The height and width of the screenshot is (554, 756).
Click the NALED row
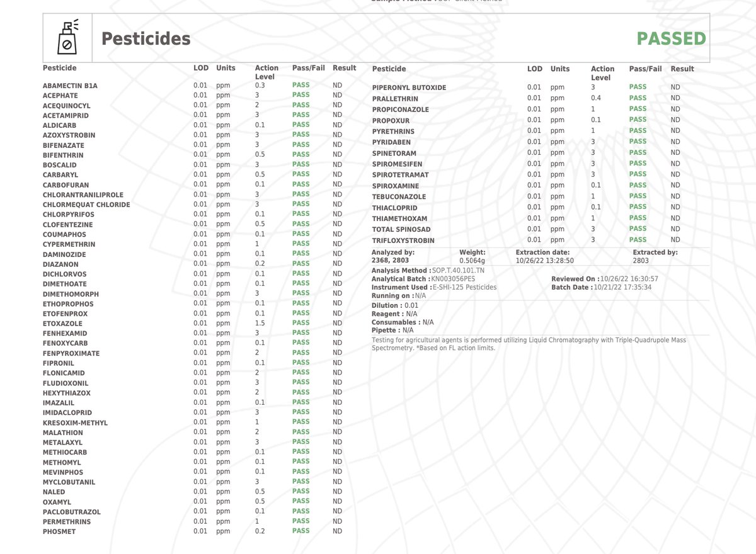[x=54, y=492]
